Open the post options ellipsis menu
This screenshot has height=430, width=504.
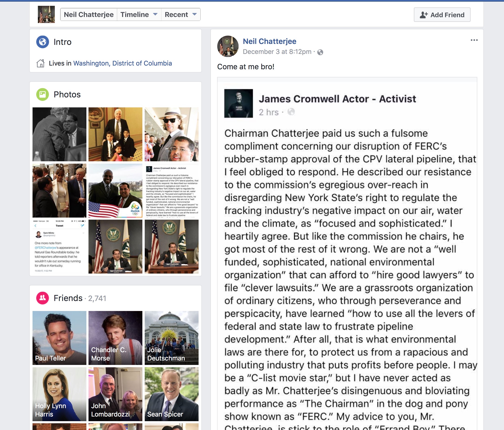(x=474, y=40)
